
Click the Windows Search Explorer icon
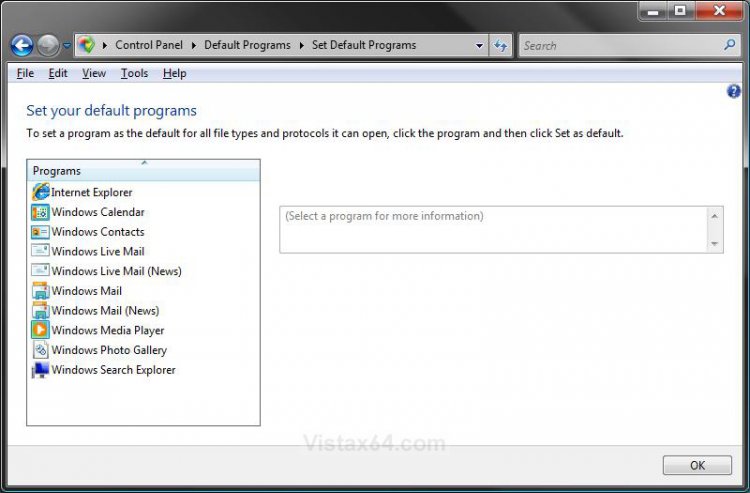point(40,370)
